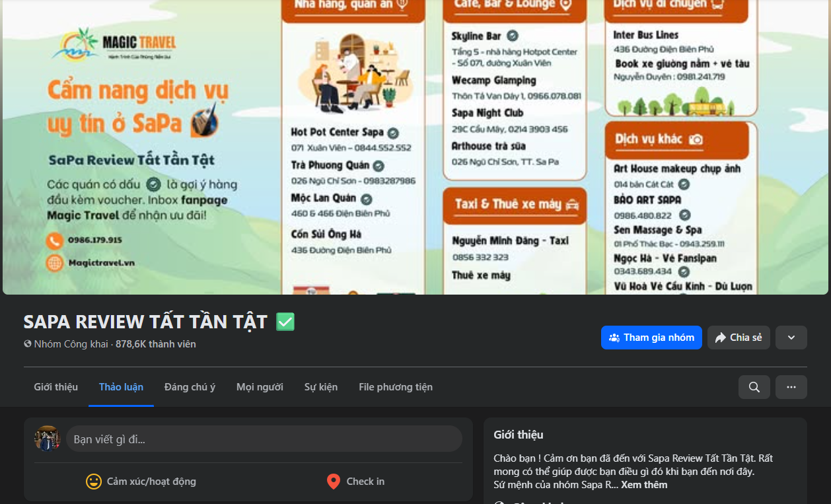
Task: Click the profile avatar beside the post box
Action: tap(48, 439)
